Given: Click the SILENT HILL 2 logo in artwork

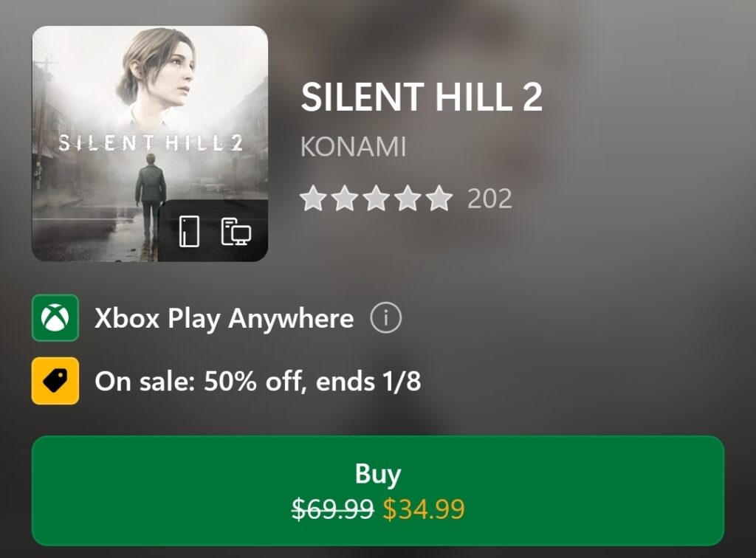Looking at the screenshot, I should [x=150, y=143].
